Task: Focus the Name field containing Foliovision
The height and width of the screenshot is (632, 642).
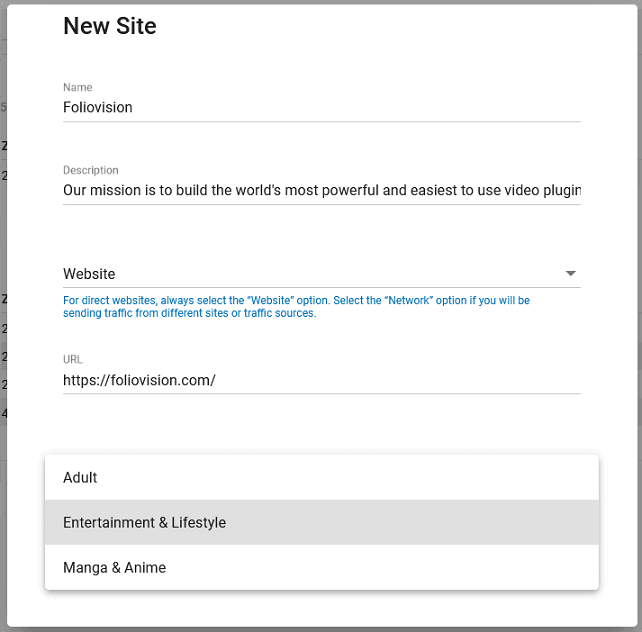Action: (x=321, y=108)
